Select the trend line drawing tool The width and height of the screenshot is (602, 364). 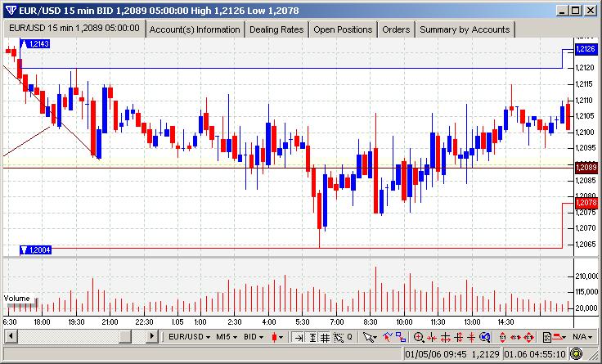pos(388,337)
